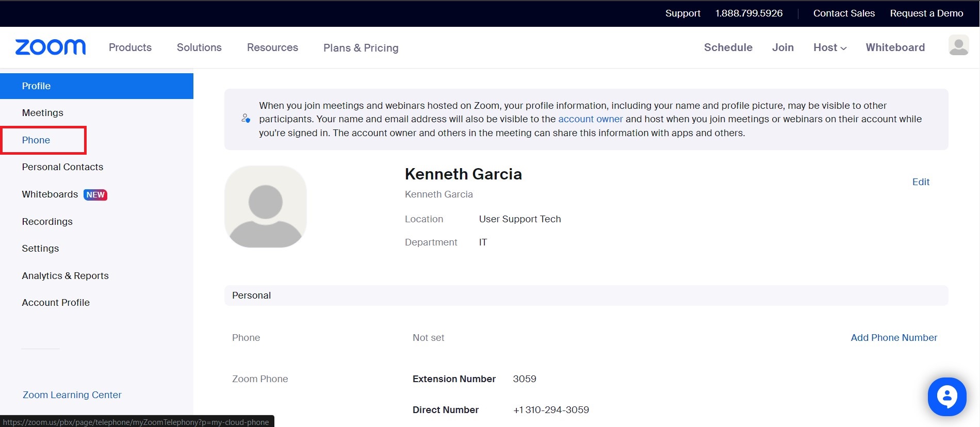Open the chat assistant bubble icon
This screenshot has height=427, width=980.
pyautogui.click(x=946, y=397)
